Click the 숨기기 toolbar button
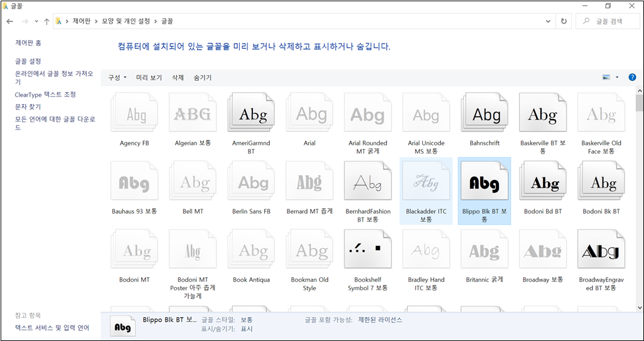Screen dimensions: 644x341 click(x=203, y=77)
